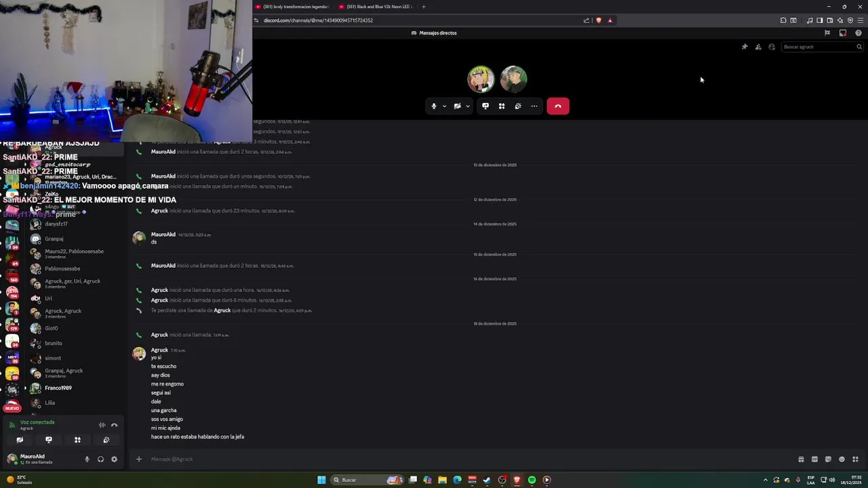Open camera options arrow in call bar
This screenshot has width=868, height=488.
[x=467, y=106]
